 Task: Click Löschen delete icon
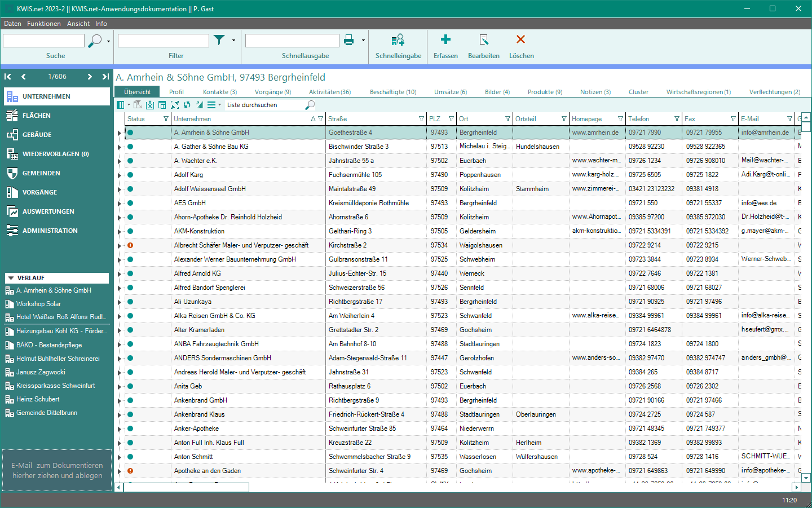click(x=521, y=39)
